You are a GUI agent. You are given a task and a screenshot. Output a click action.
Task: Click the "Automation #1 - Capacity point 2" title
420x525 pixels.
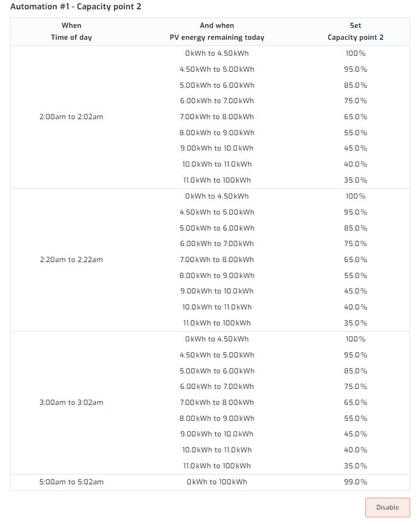pos(76,7)
